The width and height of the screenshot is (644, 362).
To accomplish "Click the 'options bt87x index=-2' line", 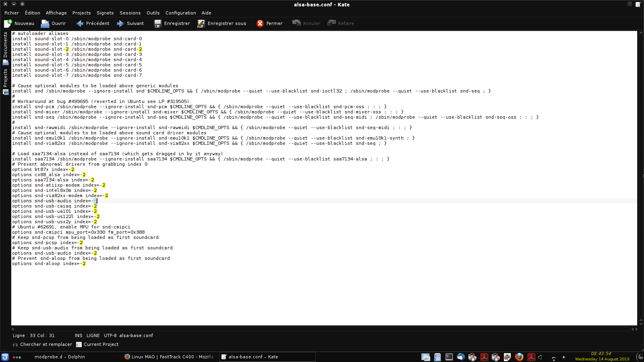I will tap(43, 170).
